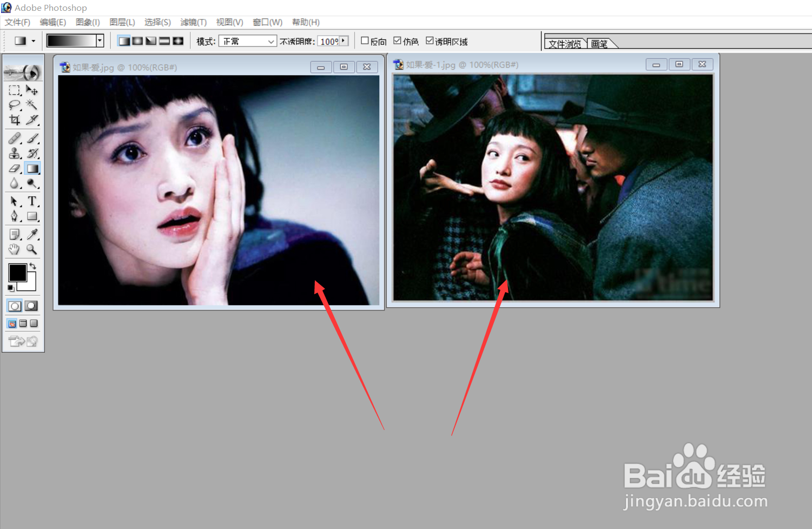Select the Blur tool
The height and width of the screenshot is (529, 812).
(15, 184)
